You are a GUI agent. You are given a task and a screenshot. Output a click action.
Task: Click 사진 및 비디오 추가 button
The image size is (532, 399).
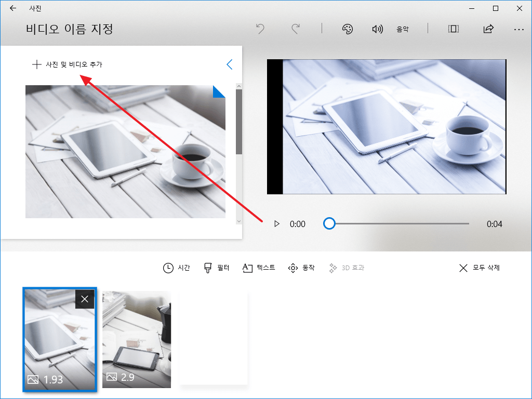click(x=67, y=64)
